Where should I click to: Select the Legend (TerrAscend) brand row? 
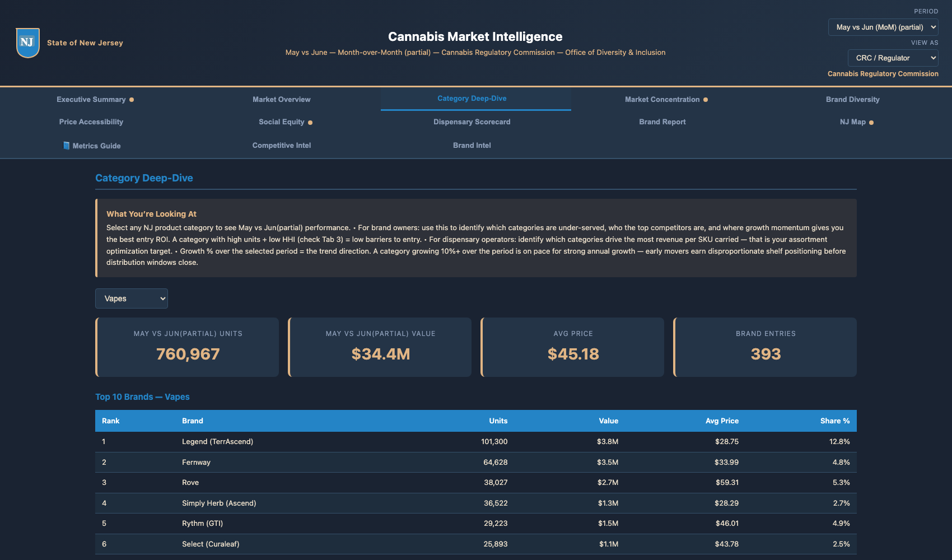click(476, 442)
